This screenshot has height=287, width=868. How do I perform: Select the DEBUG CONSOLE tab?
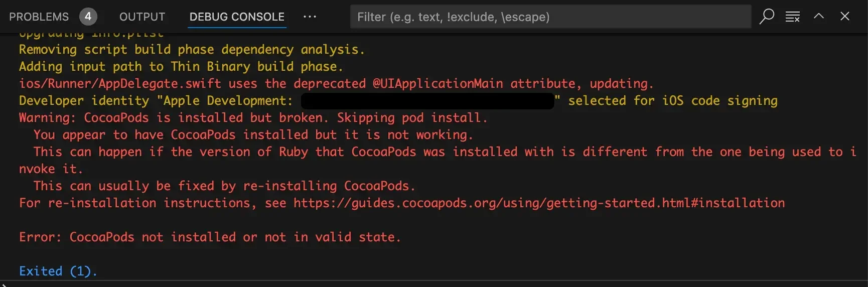pos(237,17)
